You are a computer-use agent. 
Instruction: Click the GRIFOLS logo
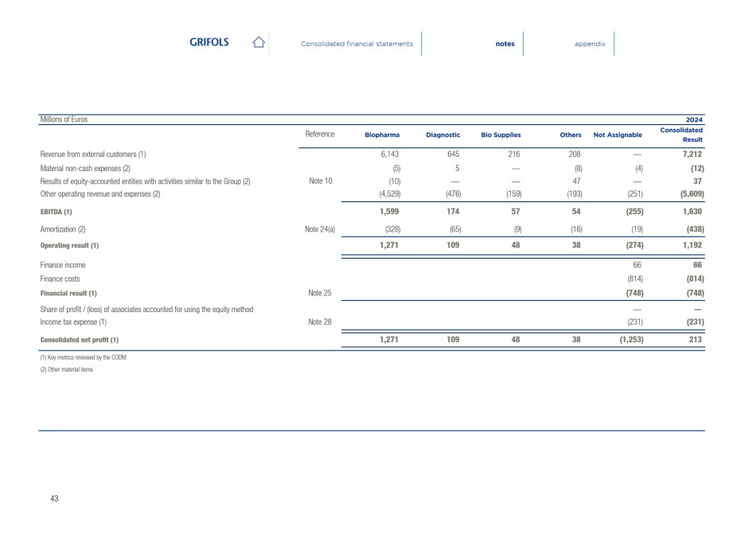click(209, 43)
